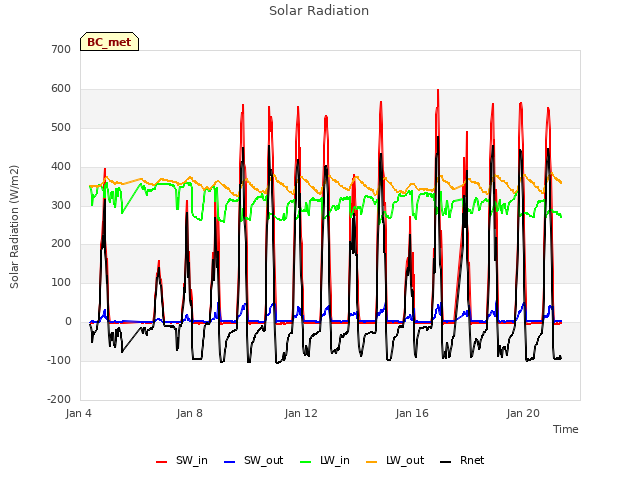Image resolution: width=640 pixels, height=480 pixels.
Task: Click the Solar Radiation (W/m2) axis title
Action: click(x=14, y=227)
